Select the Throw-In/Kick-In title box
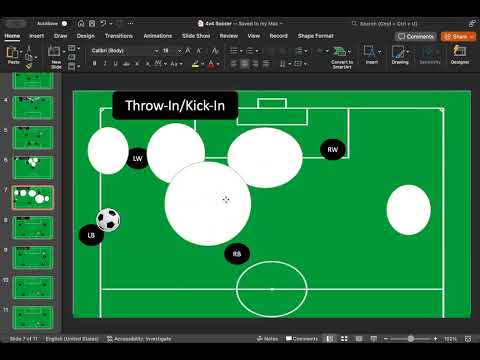Image resolution: width=480 pixels, height=360 pixels. click(175, 105)
